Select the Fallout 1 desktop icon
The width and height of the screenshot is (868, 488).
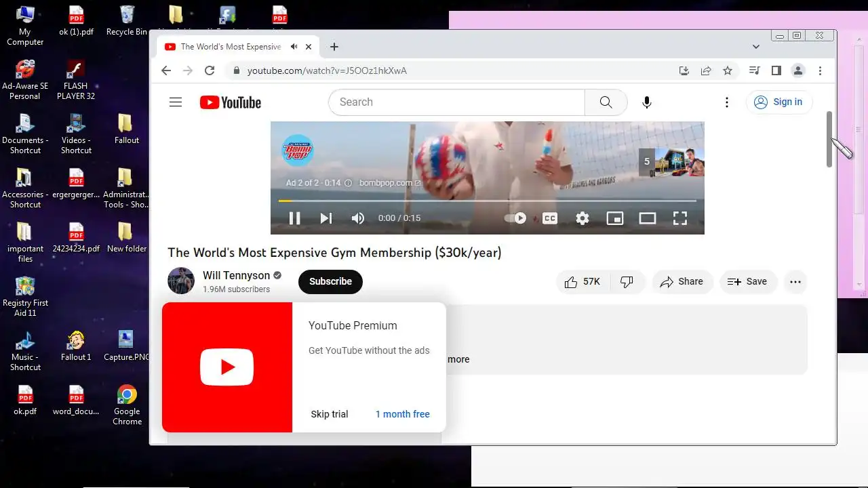[76, 346]
